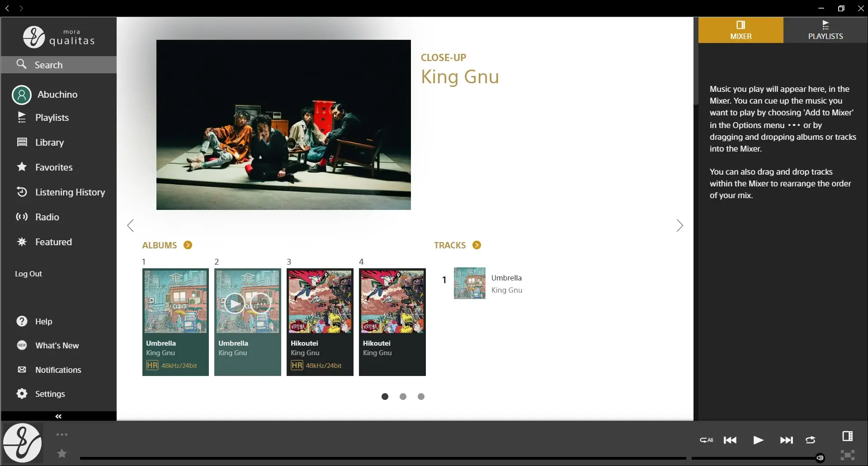Click the mora qualitas logo
Image resolution: width=868 pixels, height=466 pixels.
(x=59, y=37)
